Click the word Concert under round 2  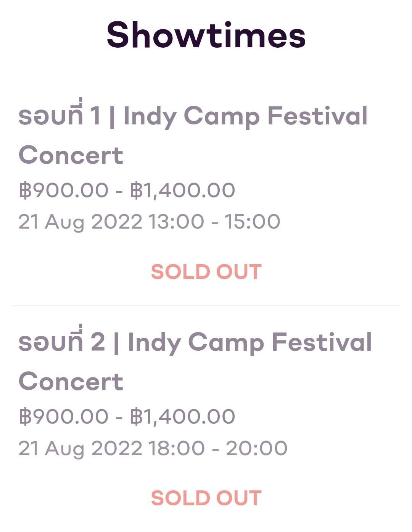[71, 382]
